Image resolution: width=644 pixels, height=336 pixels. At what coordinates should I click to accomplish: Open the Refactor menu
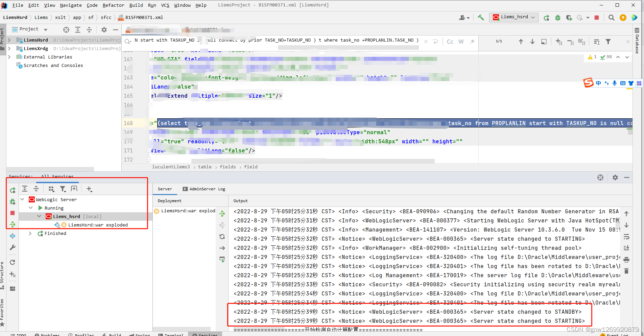pyautogui.click(x=113, y=5)
